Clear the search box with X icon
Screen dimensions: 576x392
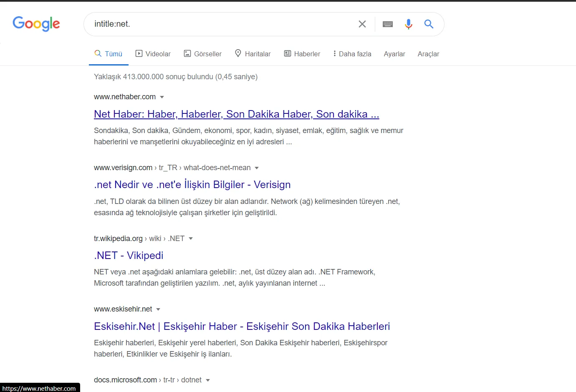coord(362,24)
